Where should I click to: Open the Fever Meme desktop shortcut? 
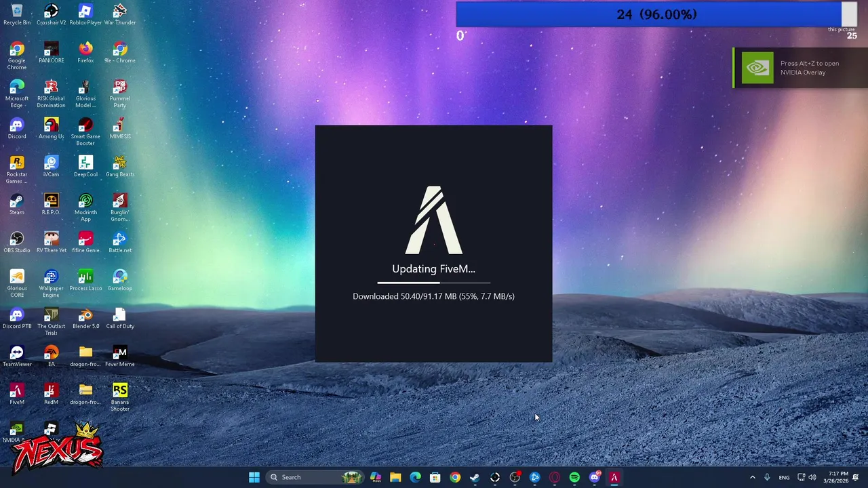click(120, 356)
